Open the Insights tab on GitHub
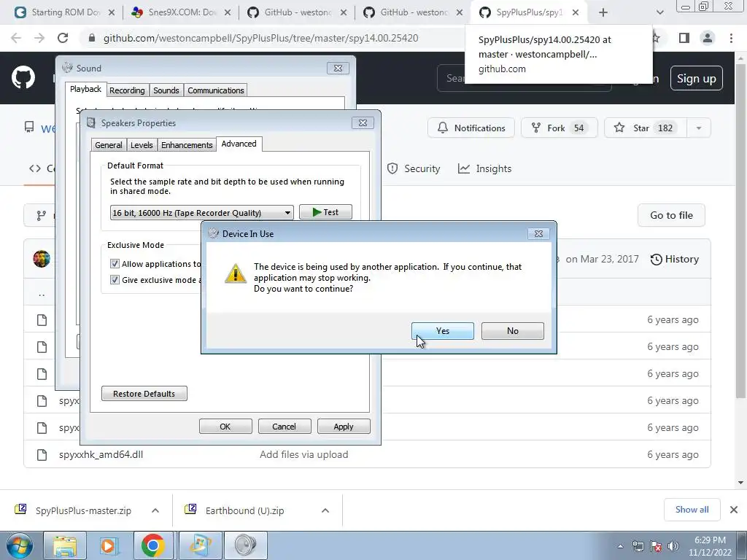The width and height of the screenshot is (747, 560). [484, 168]
